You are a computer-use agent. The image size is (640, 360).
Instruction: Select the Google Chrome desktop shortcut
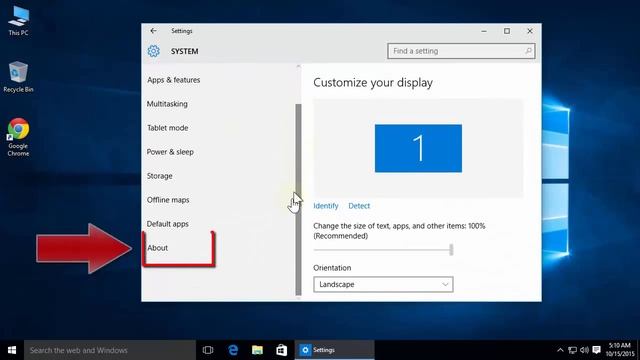coord(18,137)
